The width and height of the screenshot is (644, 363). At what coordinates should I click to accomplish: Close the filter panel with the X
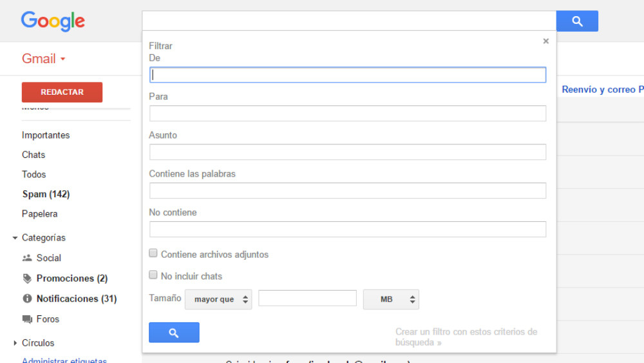pos(545,41)
